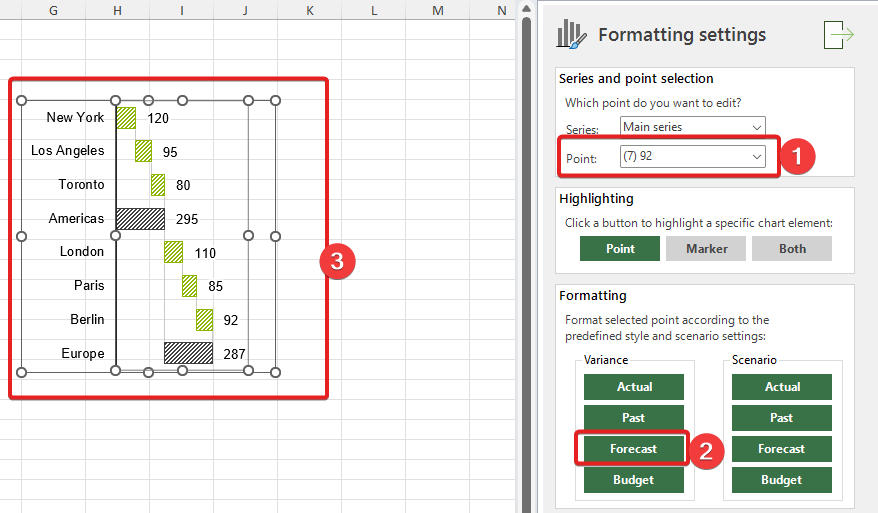Open the Series dropdown
This screenshot has width=878, height=513.
click(692, 127)
